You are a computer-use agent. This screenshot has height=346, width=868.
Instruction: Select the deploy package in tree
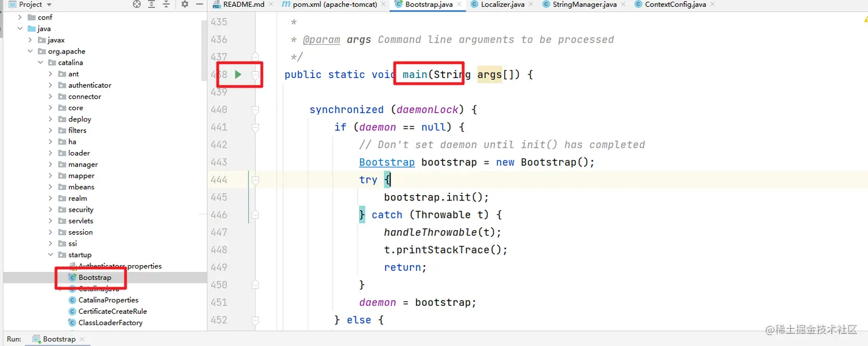pyautogui.click(x=80, y=119)
